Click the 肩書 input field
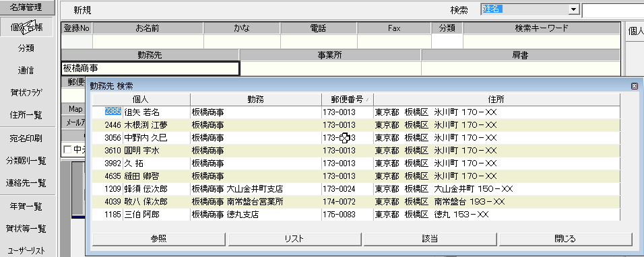This screenshot has height=257, width=644. pyautogui.click(x=521, y=69)
